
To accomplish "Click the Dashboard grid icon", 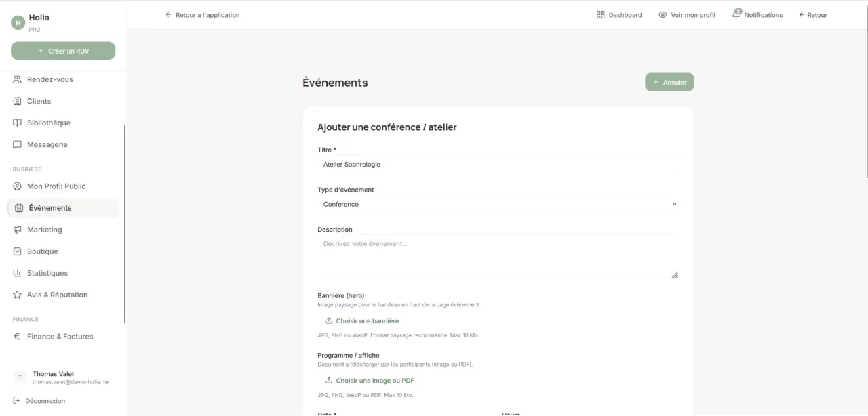I will tap(601, 15).
